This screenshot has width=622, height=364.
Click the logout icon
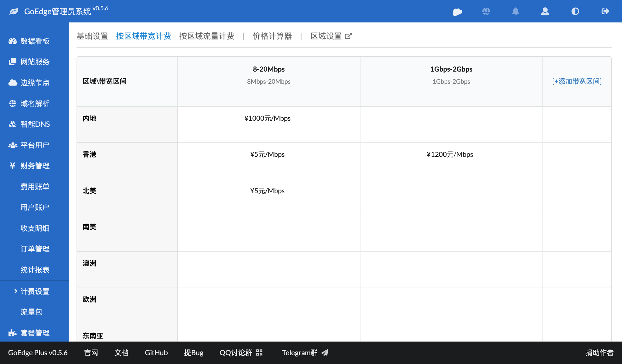605,11
